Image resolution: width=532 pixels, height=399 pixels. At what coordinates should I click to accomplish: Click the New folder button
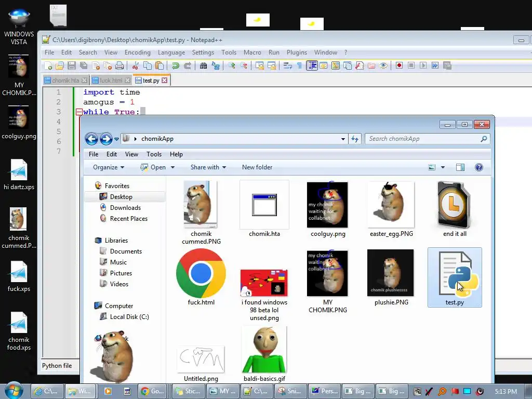click(x=257, y=167)
